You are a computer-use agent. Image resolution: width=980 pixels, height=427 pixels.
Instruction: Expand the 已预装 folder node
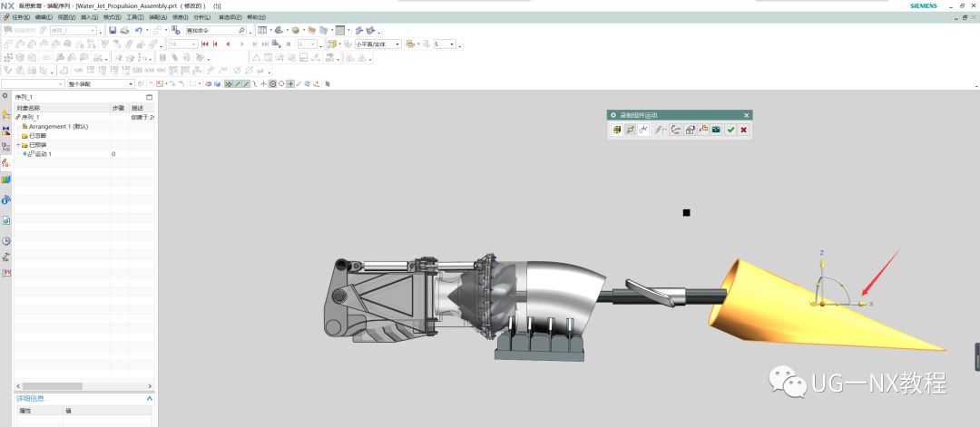click(18, 145)
